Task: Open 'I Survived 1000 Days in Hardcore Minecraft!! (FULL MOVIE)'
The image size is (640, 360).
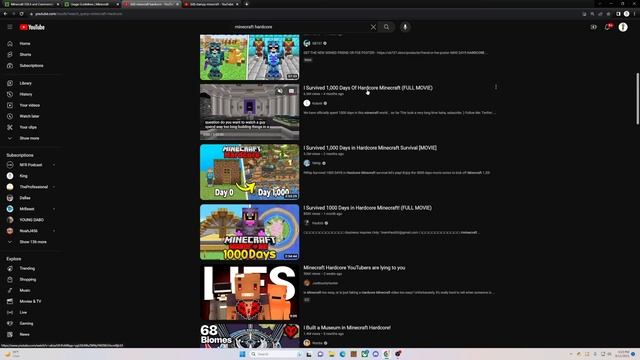Action: pyautogui.click(x=367, y=208)
